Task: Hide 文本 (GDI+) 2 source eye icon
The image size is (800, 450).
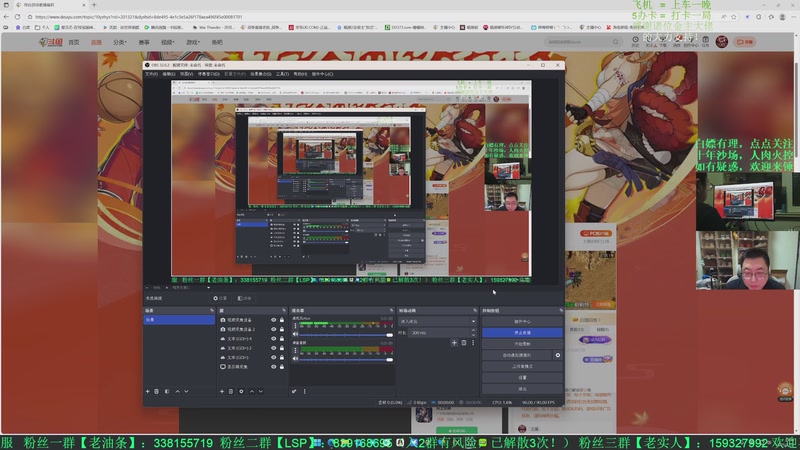Action: click(273, 348)
